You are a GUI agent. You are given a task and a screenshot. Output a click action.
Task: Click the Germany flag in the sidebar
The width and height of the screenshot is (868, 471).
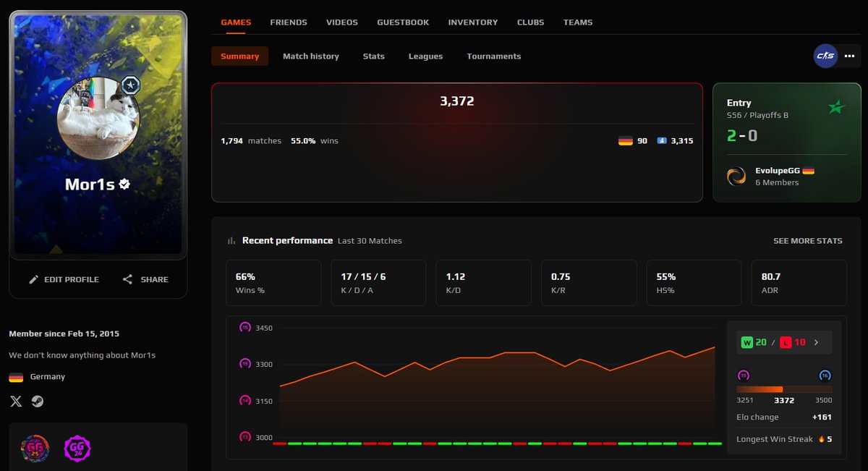point(16,377)
